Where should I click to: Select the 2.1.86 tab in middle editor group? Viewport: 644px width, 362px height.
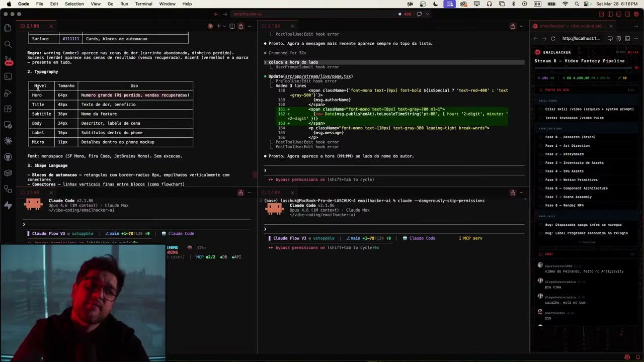coord(278,26)
